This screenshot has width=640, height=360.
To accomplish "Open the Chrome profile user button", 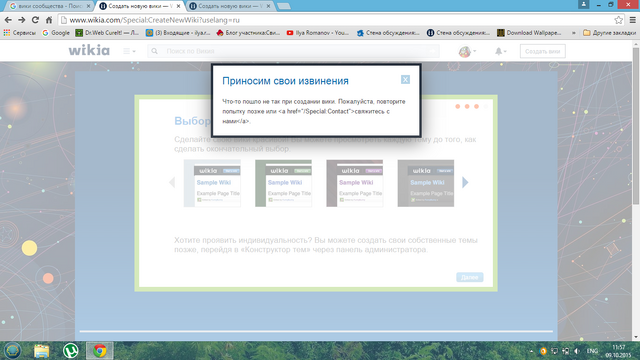I will tap(584, 4).
